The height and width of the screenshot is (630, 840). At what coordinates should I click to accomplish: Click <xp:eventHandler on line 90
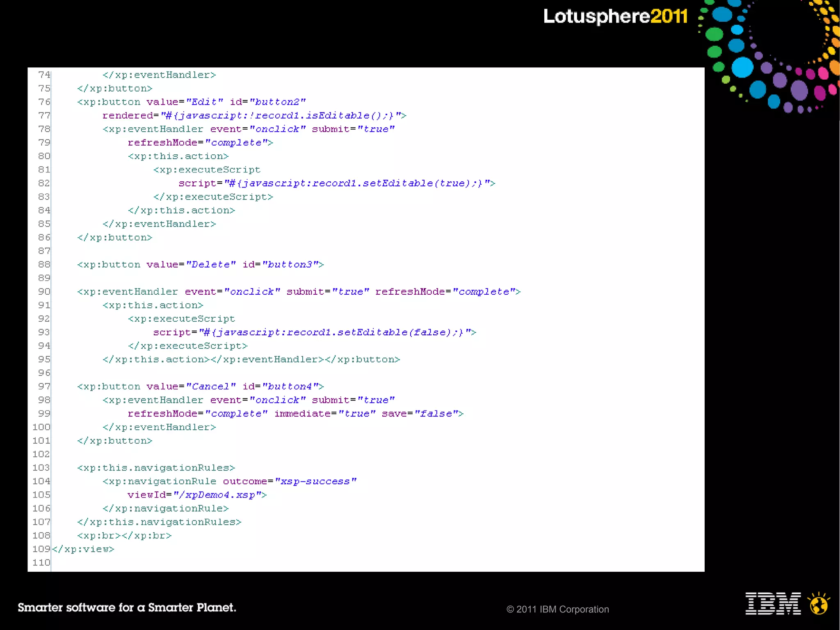(128, 291)
